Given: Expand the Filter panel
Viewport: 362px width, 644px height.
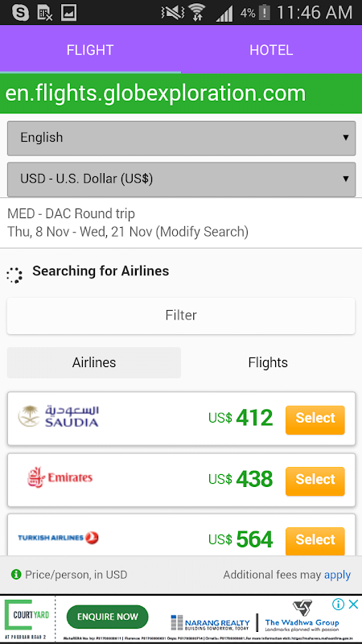Looking at the screenshot, I should pyautogui.click(x=181, y=316).
